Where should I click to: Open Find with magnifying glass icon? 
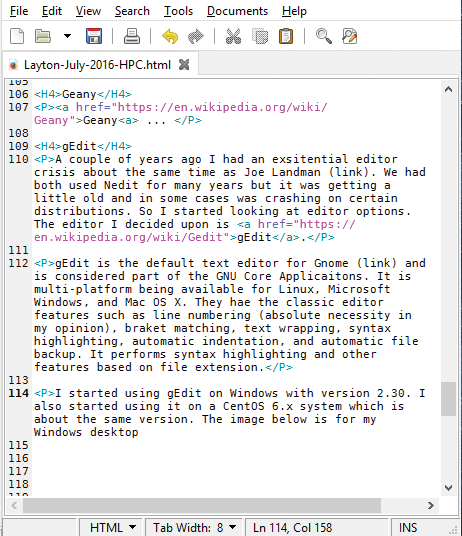click(324, 36)
